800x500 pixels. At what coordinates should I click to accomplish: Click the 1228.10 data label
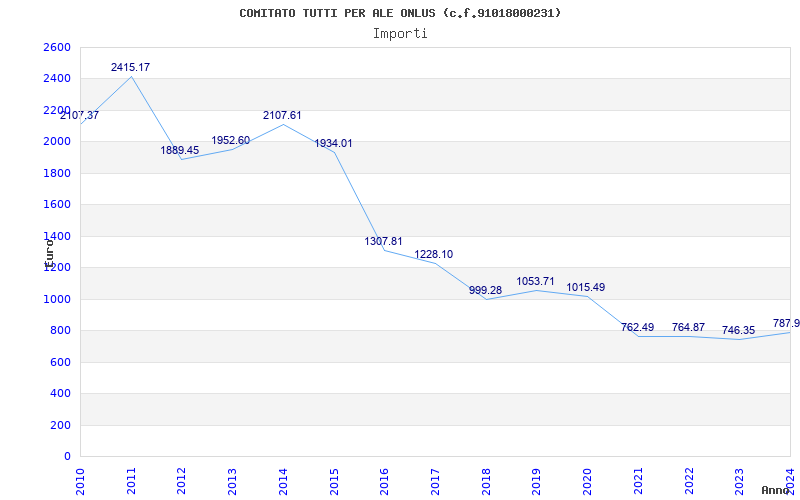[434, 255]
